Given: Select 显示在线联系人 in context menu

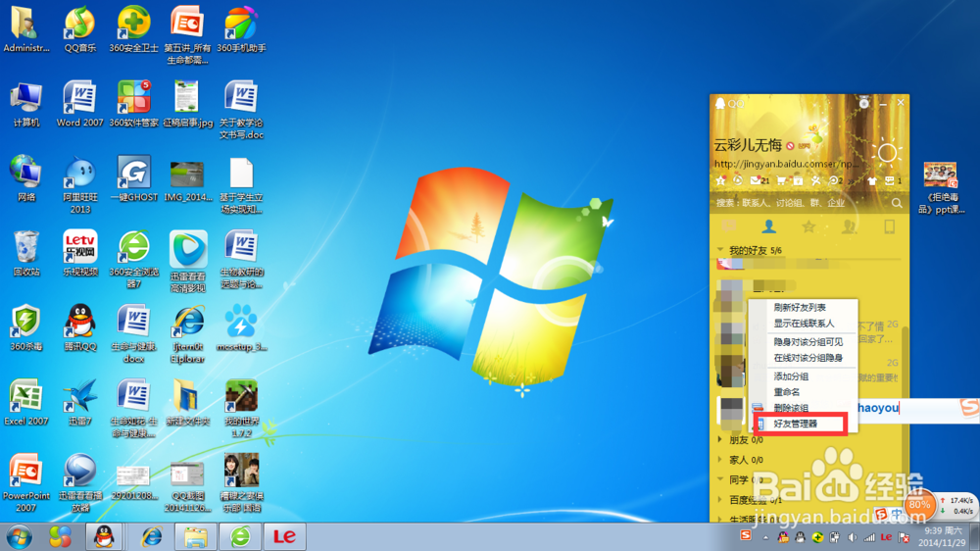Looking at the screenshot, I should tap(804, 324).
